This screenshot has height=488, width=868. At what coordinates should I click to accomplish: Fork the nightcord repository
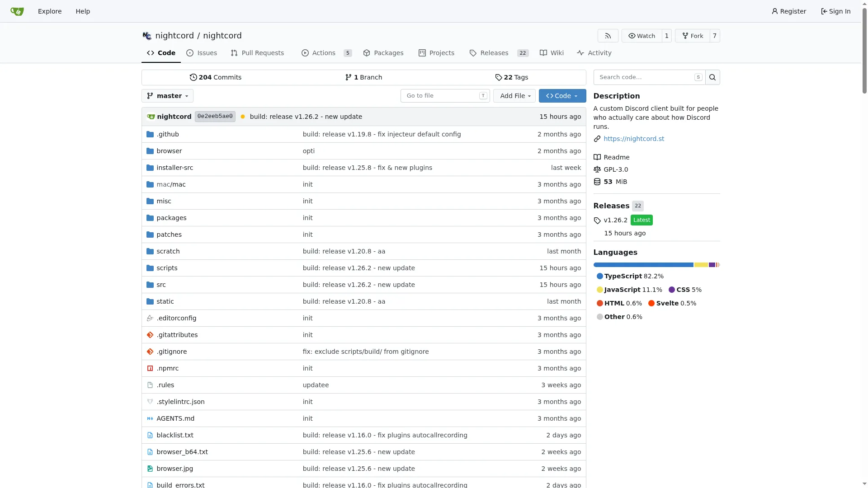click(693, 36)
